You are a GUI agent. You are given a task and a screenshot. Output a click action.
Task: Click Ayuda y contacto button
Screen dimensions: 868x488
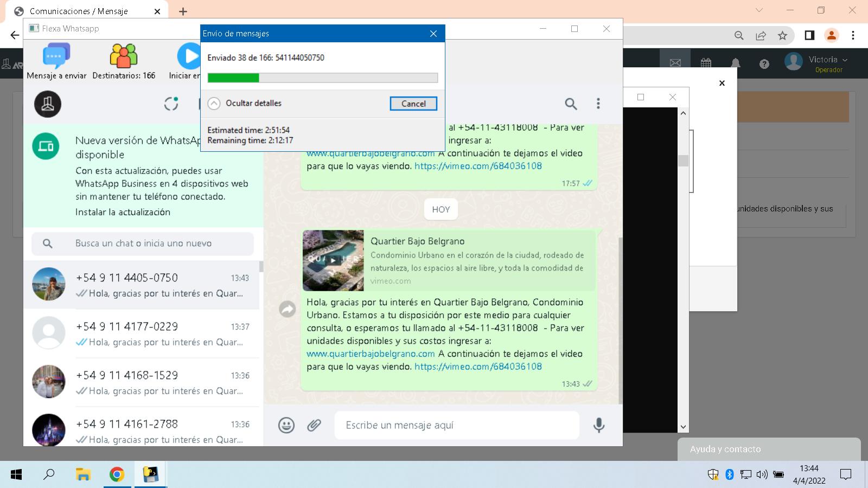[769, 449]
